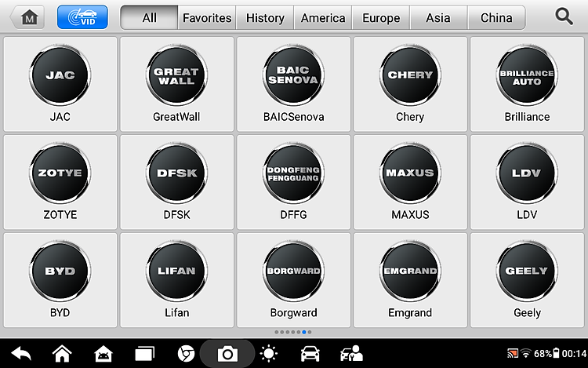Tap the cast status icon
Image resolution: width=588 pixels, height=368 pixels.
coord(512,353)
